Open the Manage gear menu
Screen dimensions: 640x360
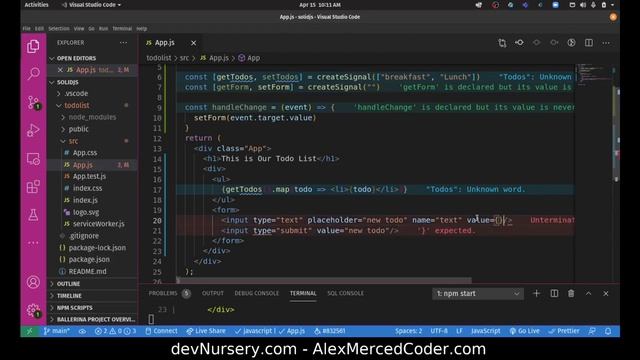click(33, 310)
